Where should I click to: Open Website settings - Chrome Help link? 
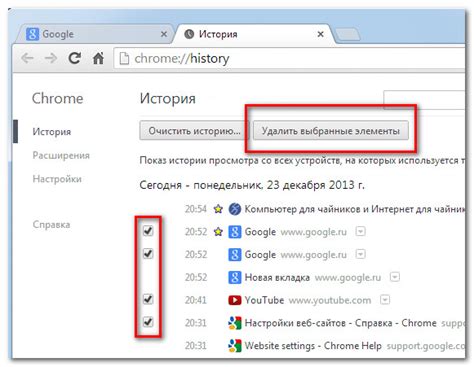(x=313, y=346)
